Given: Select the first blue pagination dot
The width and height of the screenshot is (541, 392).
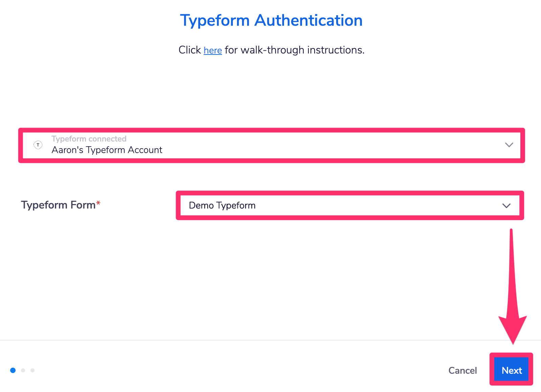Looking at the screenshot, I should [x=13, y=370].
